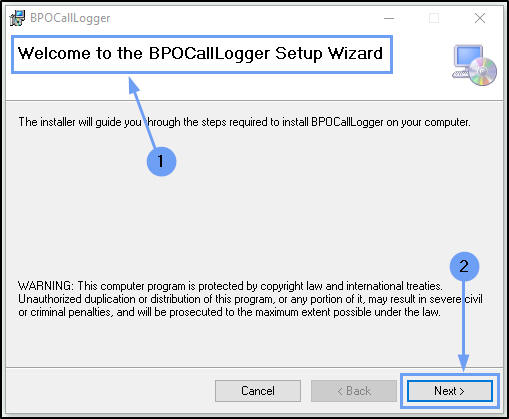Click the Welcome to the BPOCallLogger Setup Wizard heading
This screenshot has height=419, width=509.
pyautogui.click(x=200, y=53)
